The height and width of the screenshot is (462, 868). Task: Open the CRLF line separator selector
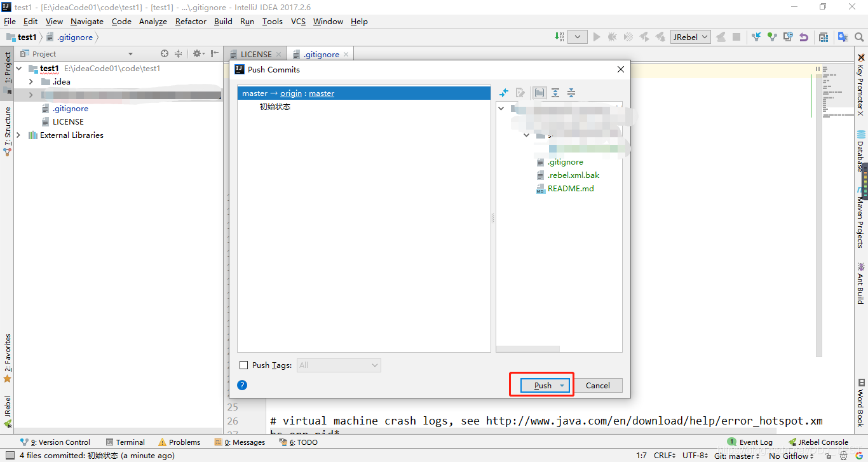pos(665,456)
